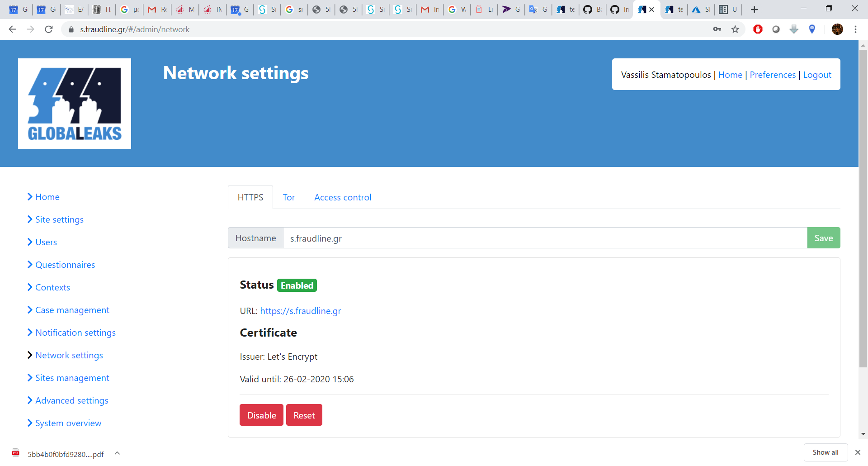868x466 pixels.
Task: Log out using the Logout link
Action: 817,75
